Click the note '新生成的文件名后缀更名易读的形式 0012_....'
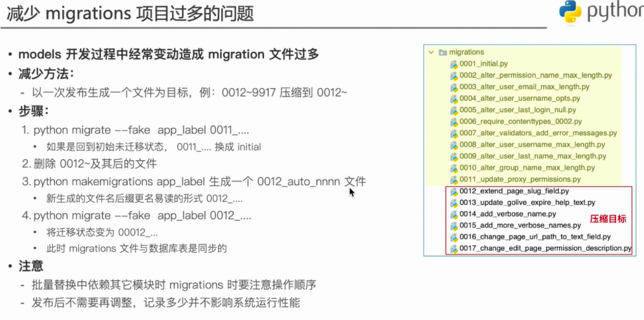The image size is (644, 320). click(x=144, y=199)
